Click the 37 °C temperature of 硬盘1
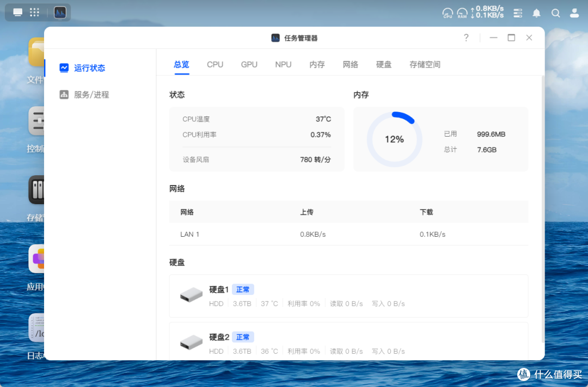The height and width of the screenshot is (387, 588). click(x=269, y=304)
